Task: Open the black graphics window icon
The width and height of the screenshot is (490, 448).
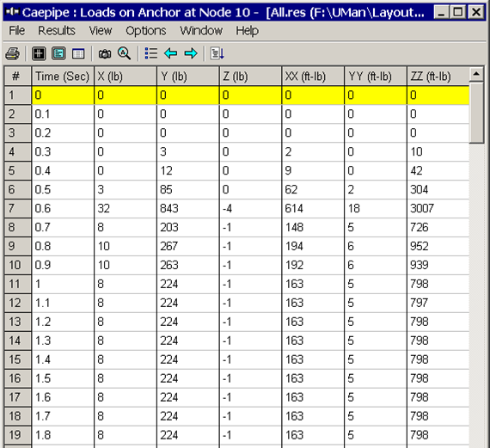Action: pyautogui.click(x=39, y=53)
